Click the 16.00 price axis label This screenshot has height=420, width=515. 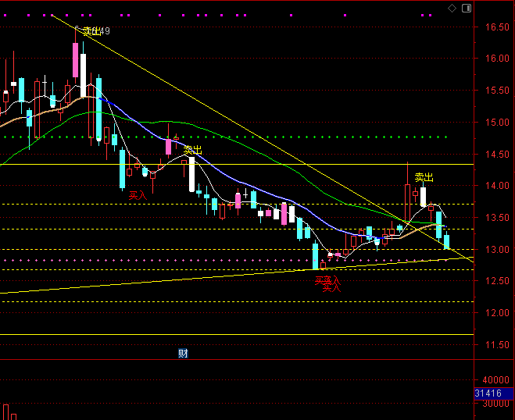(497, 59)
